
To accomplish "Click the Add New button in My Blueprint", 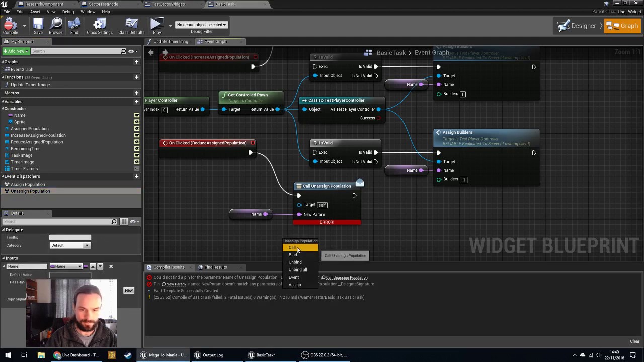I will (15, 51).
